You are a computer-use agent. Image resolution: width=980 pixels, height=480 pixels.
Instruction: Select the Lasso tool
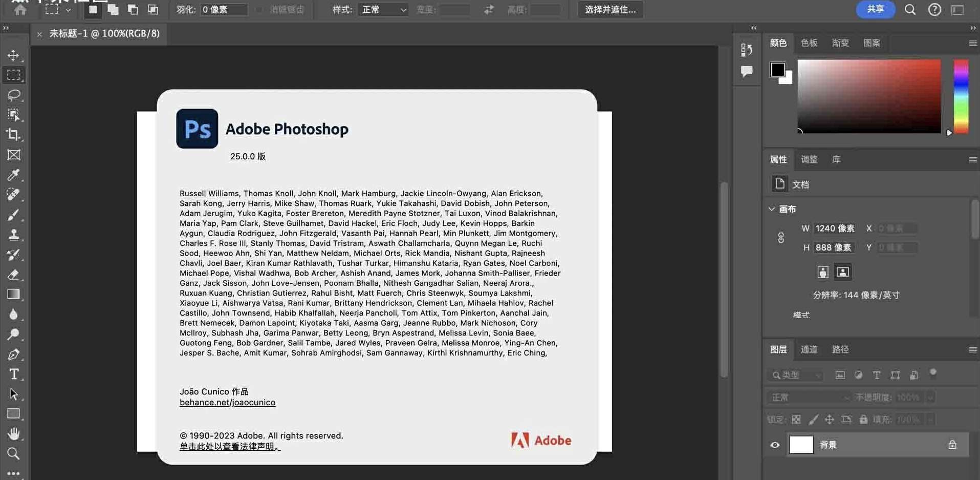tap(13, 95)
